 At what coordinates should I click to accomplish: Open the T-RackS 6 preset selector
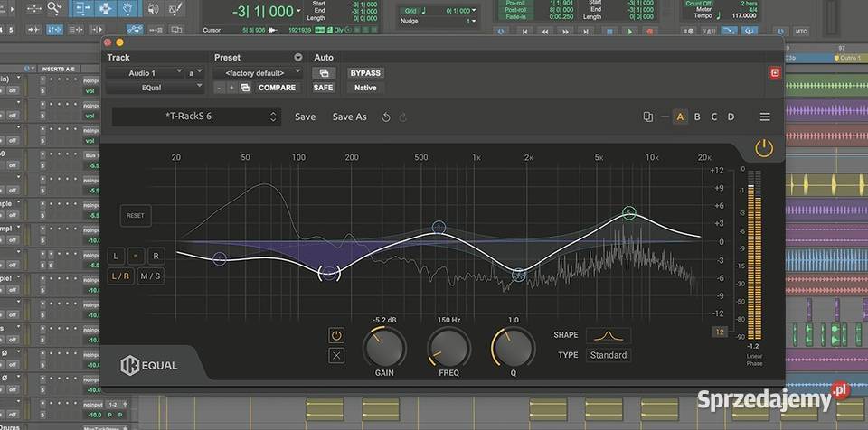point(196,117)
